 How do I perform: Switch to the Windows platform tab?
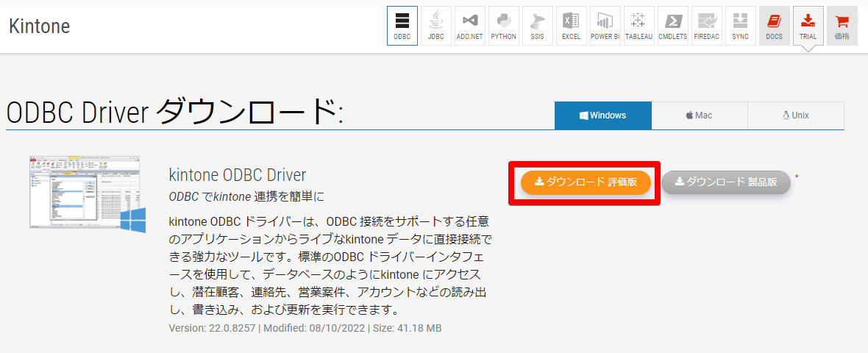click(x=603, y=115)
